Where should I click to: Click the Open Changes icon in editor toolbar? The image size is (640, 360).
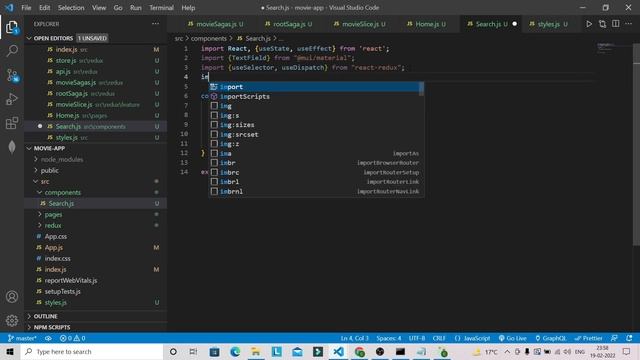pos(602,24)
